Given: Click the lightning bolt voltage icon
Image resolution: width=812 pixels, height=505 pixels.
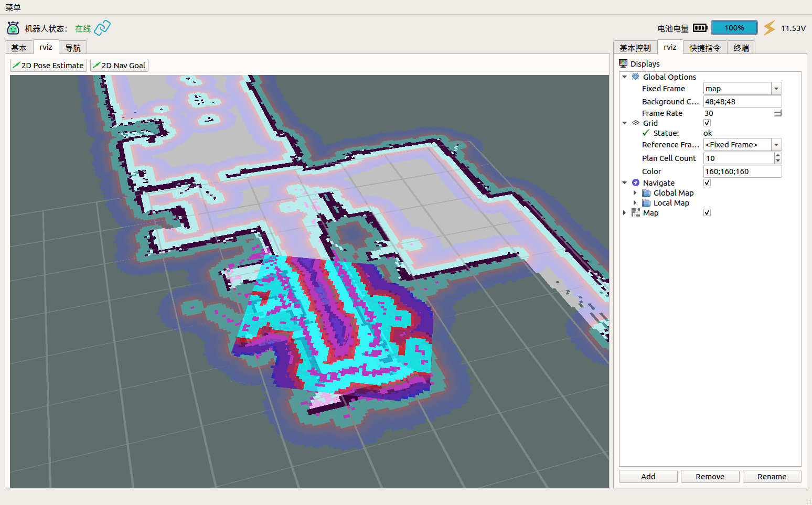Looking at the screenshot, I should click(x=770, y=28).
